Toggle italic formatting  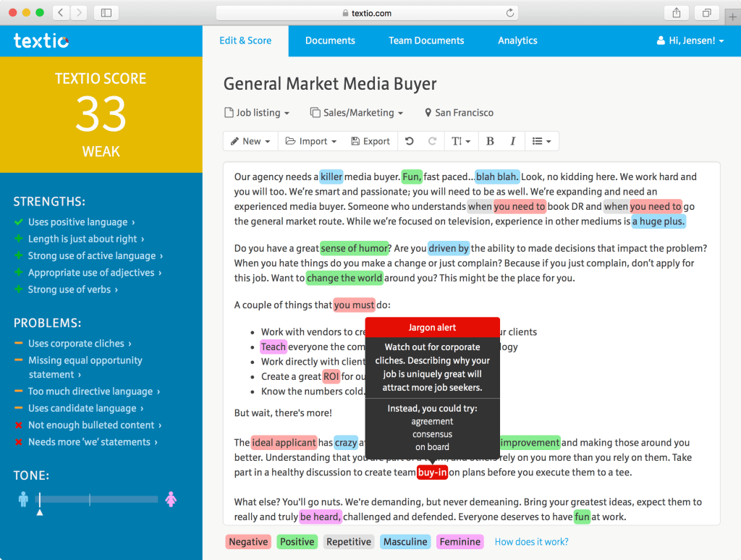[513, 141]
